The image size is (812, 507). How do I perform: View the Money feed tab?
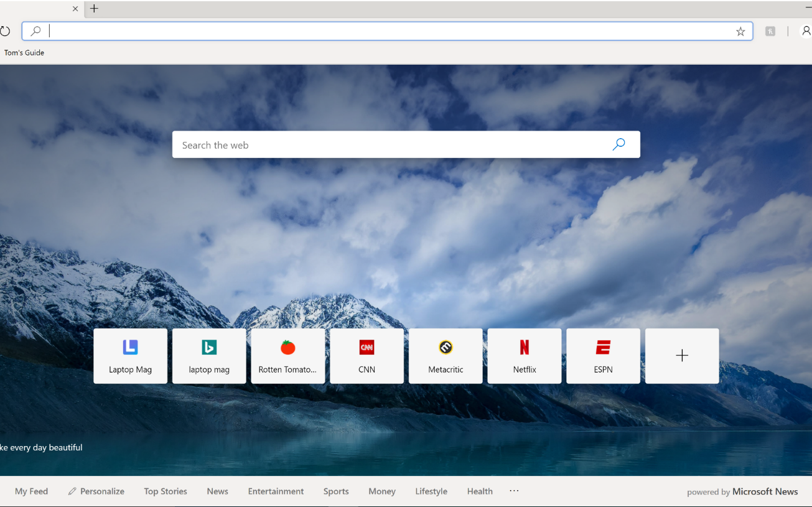pyautogui.click(x=382, y=491)
